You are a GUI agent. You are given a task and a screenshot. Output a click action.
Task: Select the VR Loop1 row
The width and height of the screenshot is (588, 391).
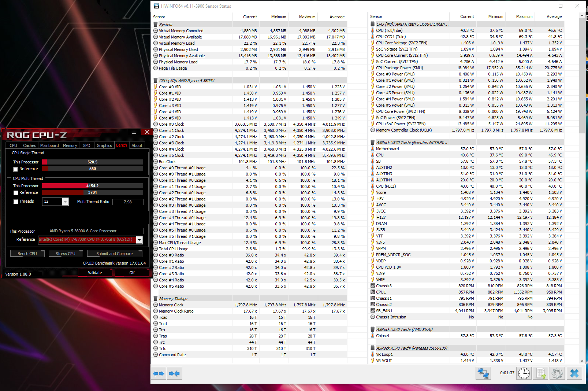pyautogui.click(x=466, y=354)
